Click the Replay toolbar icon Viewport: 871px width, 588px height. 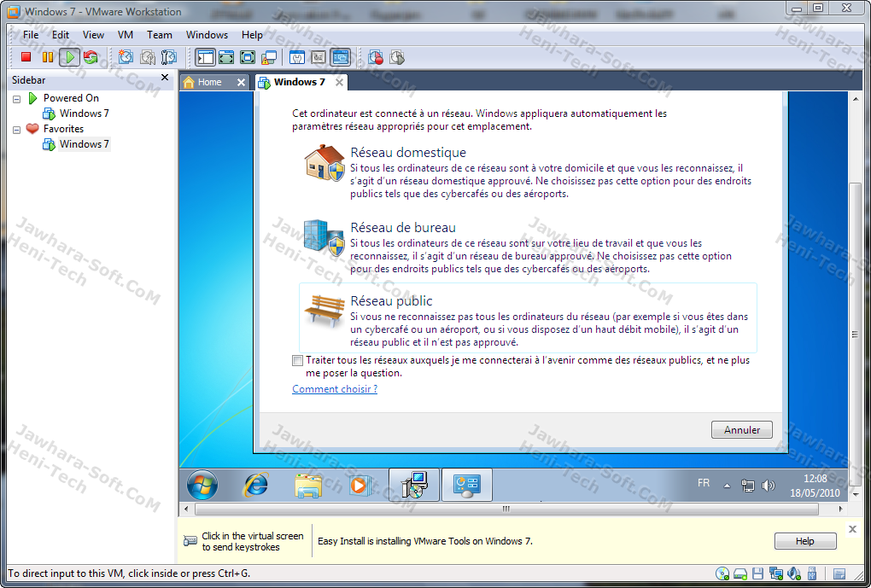(397, 56)
